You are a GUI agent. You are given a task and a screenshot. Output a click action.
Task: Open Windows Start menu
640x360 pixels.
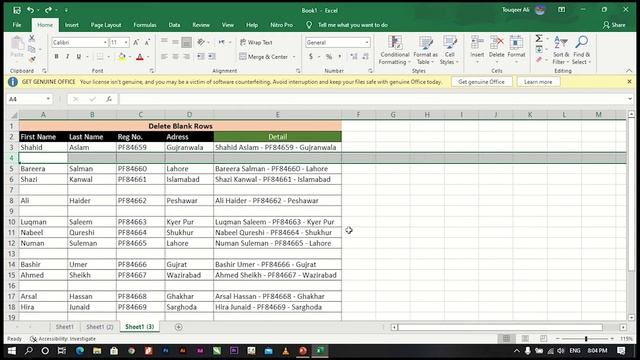coord(11,351)
